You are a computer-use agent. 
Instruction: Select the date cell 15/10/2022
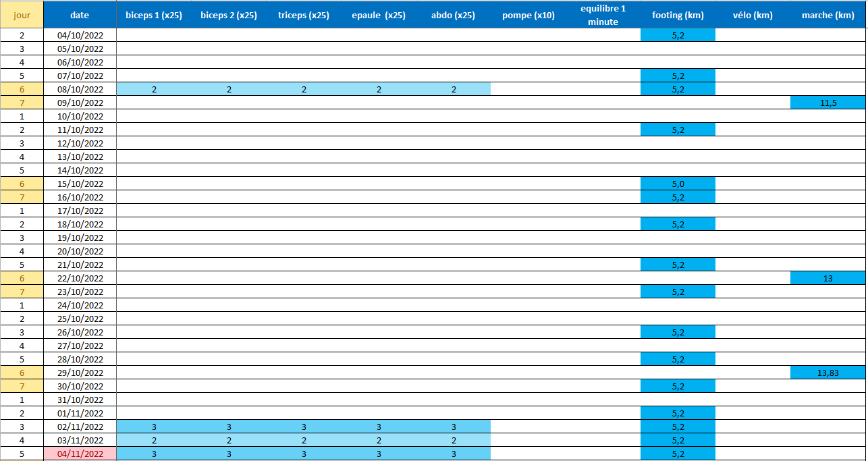tap(80, 184)
